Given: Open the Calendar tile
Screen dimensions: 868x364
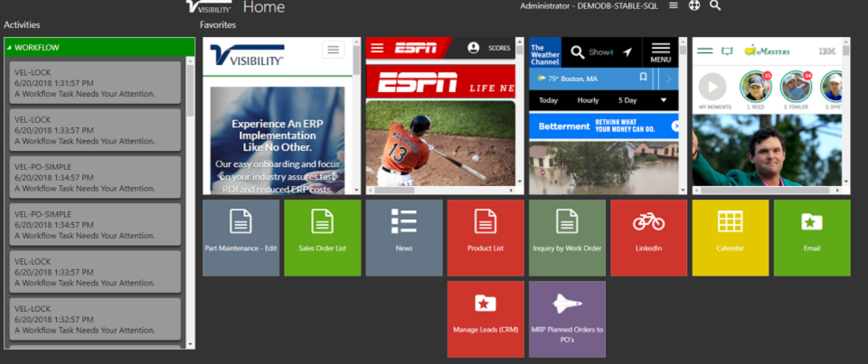Looking at the screenshot, I should tap(731, 238).
